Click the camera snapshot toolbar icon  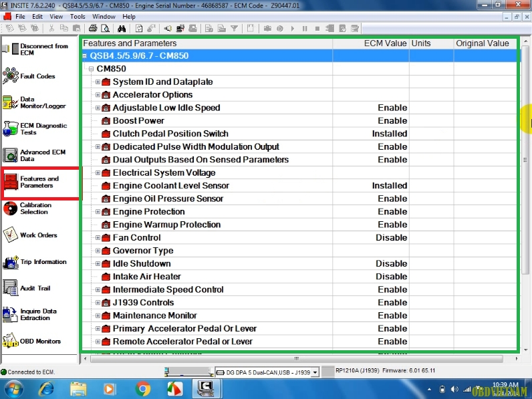(x=267, y=29)
